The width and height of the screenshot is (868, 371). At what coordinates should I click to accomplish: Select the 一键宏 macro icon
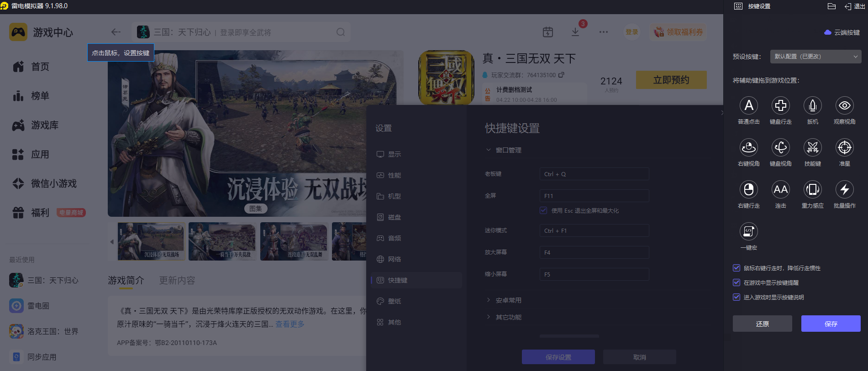pyautogui.click(x=748, y=231)
